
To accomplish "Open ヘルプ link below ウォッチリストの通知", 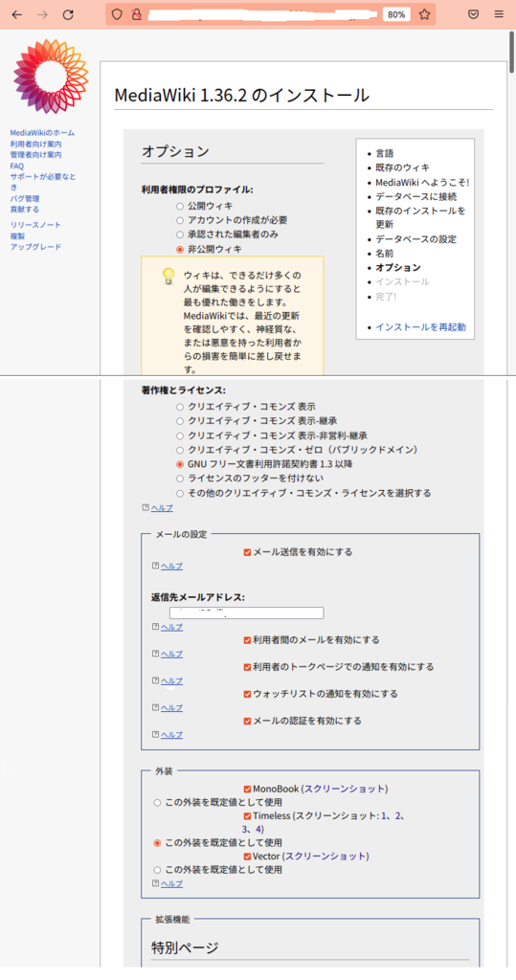I will (172, 707).
